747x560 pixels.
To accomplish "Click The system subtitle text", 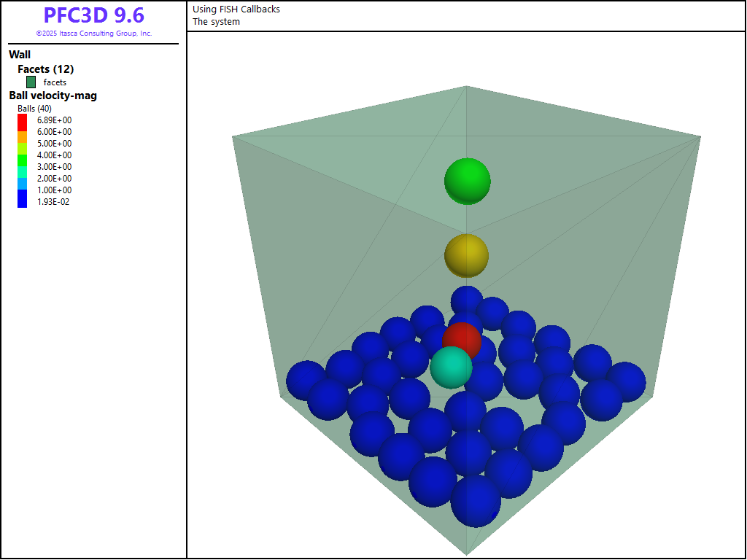I will tap(216, 22).
